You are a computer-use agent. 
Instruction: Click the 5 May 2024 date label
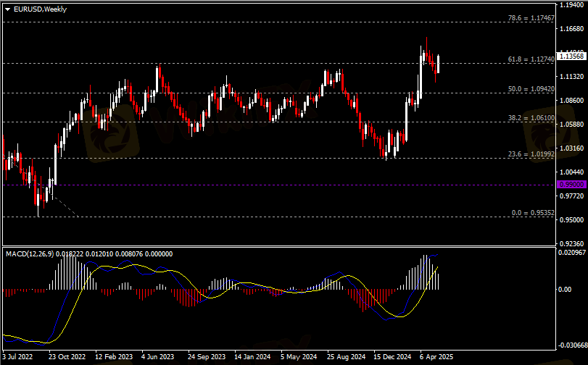pyautogui.click(x=299, y=357)
